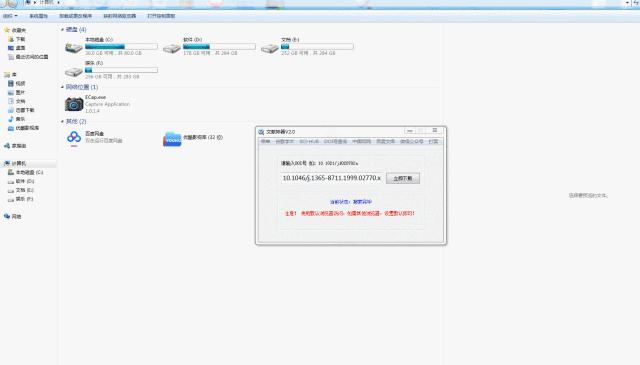The width and height of the screenshot is (640, 365).
Task: Click 'Capture Application' text under ECap.exe
Action: click(x=107, y=104)
